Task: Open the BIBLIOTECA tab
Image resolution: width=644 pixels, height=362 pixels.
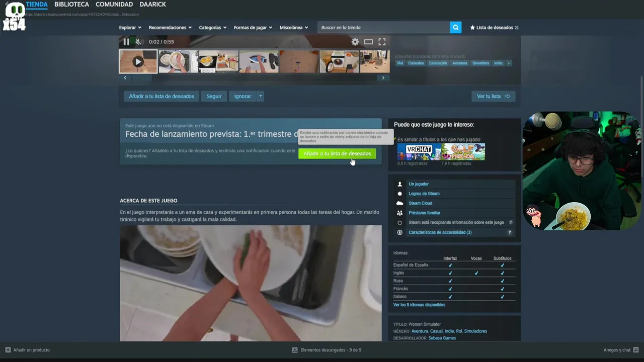Action: pyautogui.click(x=72, y=5)
